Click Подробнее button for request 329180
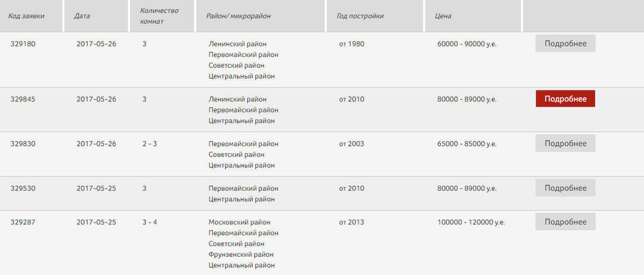Image resolution: width=644 pixels, height=275 pixels. [565, 43]
